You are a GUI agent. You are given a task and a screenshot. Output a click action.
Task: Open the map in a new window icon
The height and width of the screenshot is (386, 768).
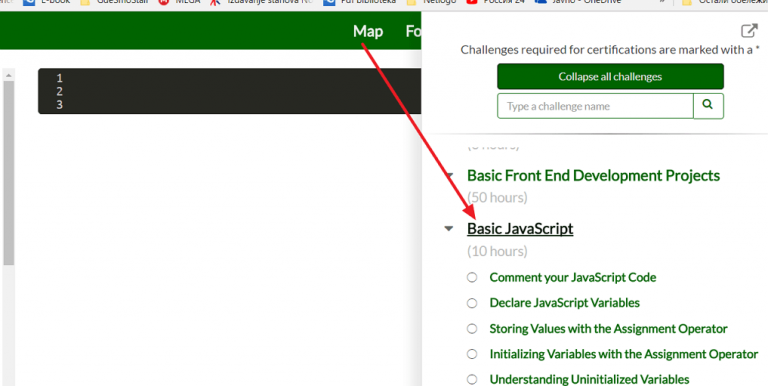[x=749, y=31]
